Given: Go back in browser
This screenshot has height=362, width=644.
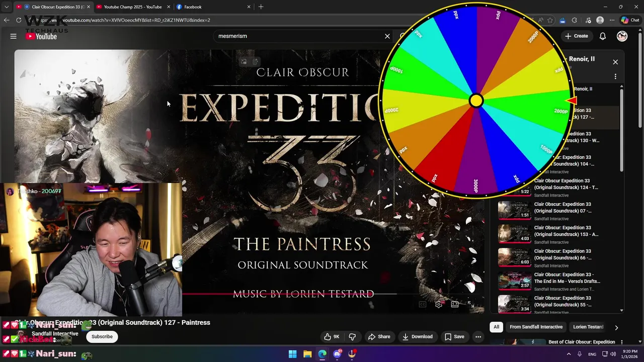Looking at the screenshot, I should (7, 20).
